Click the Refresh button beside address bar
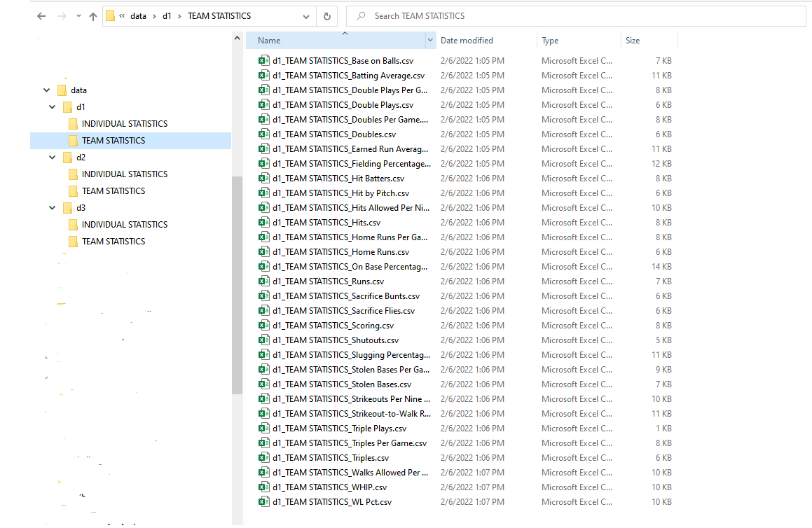Screen dimensions: 812x528 (326, 16)
